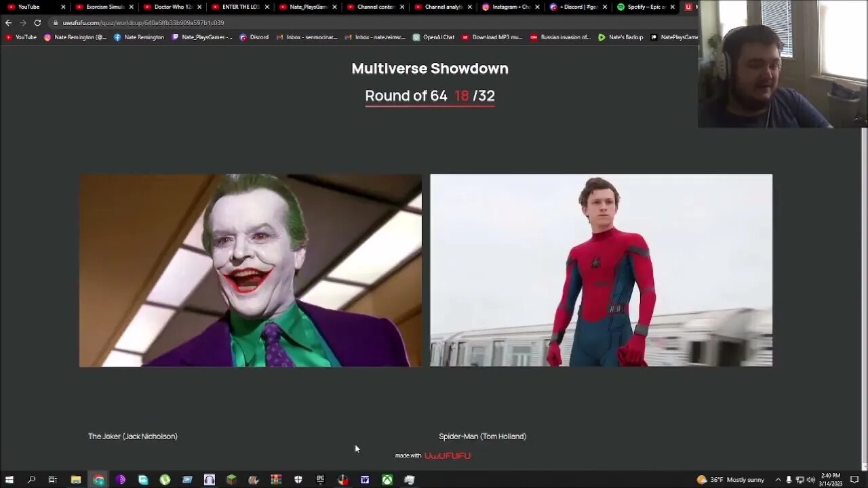Open the YouTube bookmark
The height and width of the screenshot is (488, 868).
21,37
